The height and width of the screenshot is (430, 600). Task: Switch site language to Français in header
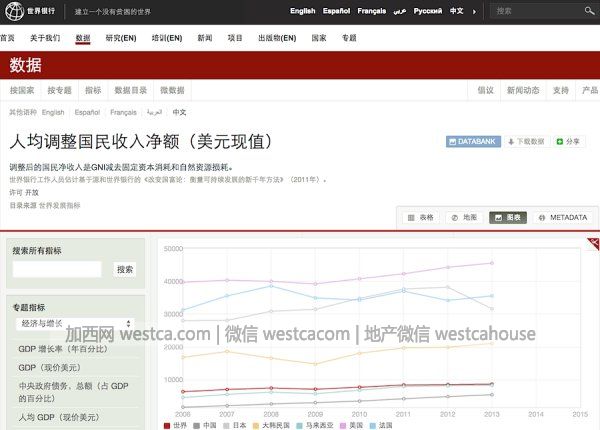[372, 11]
